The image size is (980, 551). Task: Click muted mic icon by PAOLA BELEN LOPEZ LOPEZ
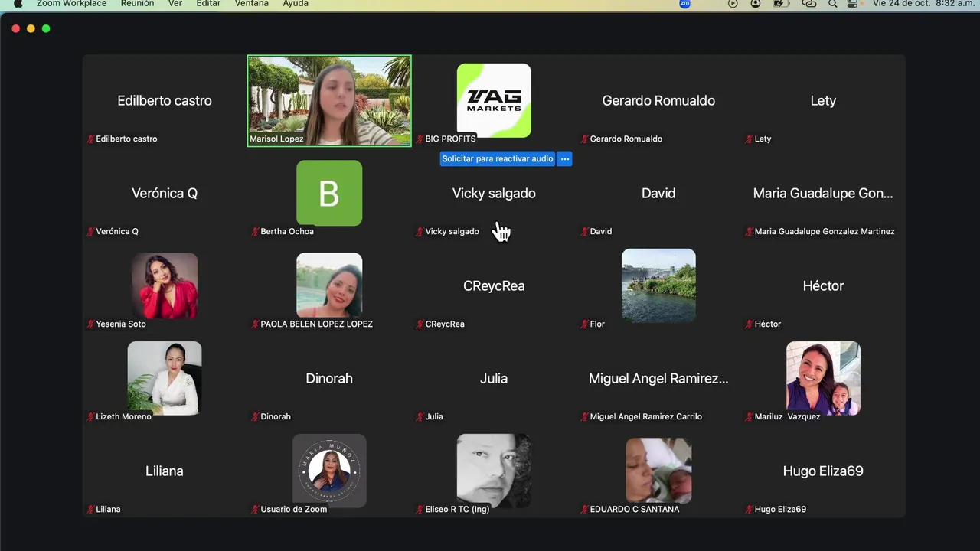coord(255,324)
